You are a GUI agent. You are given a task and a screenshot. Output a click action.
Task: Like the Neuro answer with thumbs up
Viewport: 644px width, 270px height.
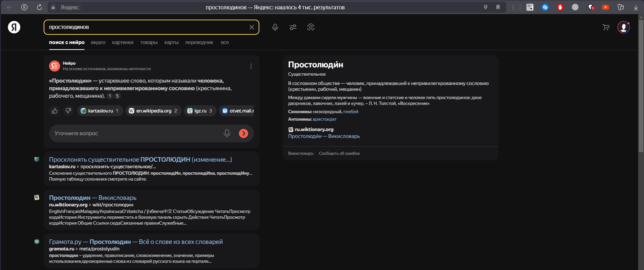click(x=55, y=111)
